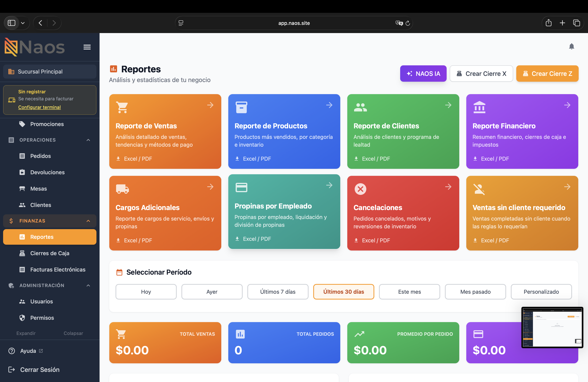This screenshot has width=588, height=382.
Task: Open Reporte Financiero via its arrow
Action: pyautogui.click(x=567, y=105)
